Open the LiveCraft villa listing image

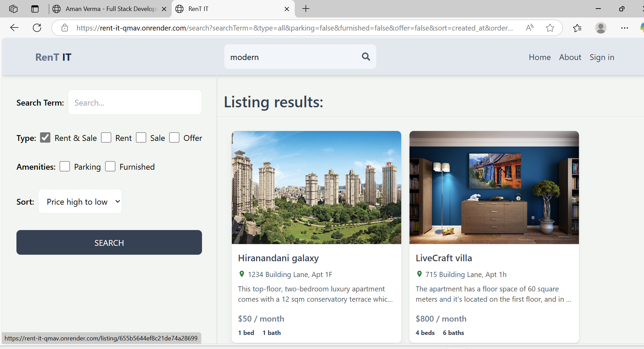(494, 188)
